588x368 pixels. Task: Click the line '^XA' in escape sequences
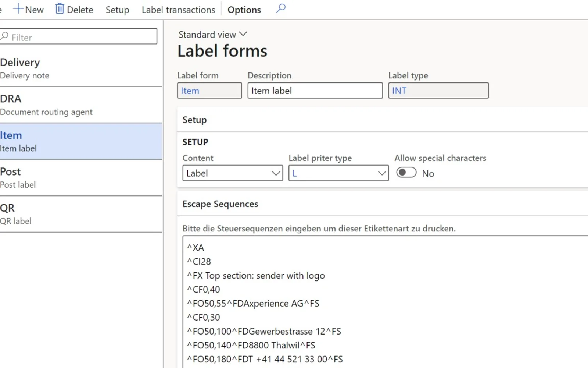point(196,248)
